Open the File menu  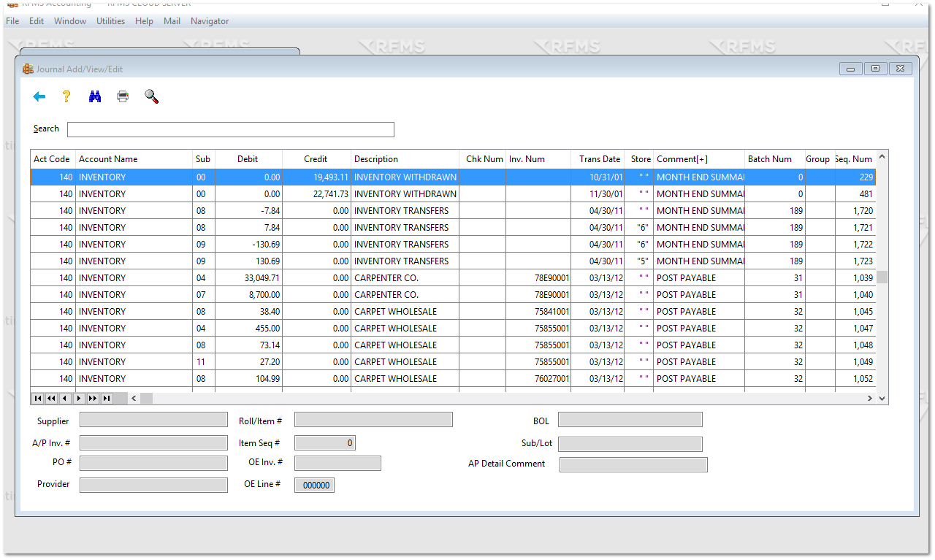[x=12, y=21]
